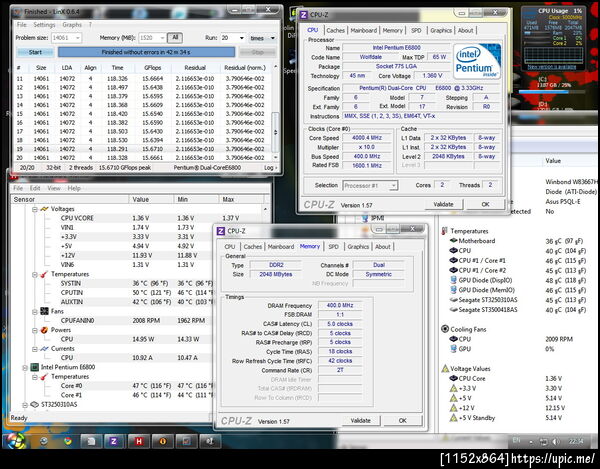Open the Problem size dropdown in LinX
600x469 pixels.
(x=78, y=38)
